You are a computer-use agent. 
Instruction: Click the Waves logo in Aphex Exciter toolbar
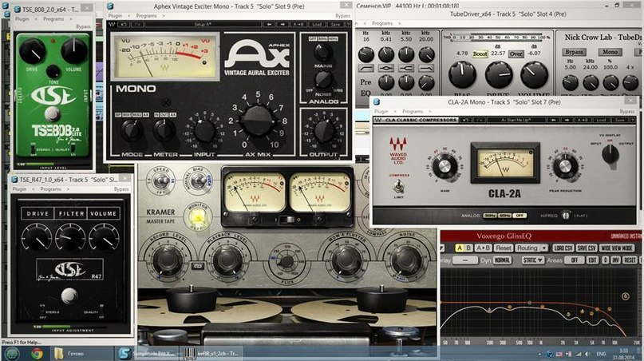(112, 25)
